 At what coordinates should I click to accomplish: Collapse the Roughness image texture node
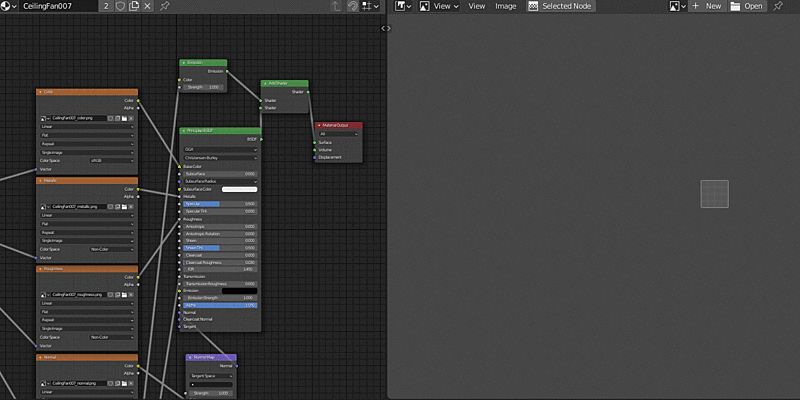pos(40,269)
